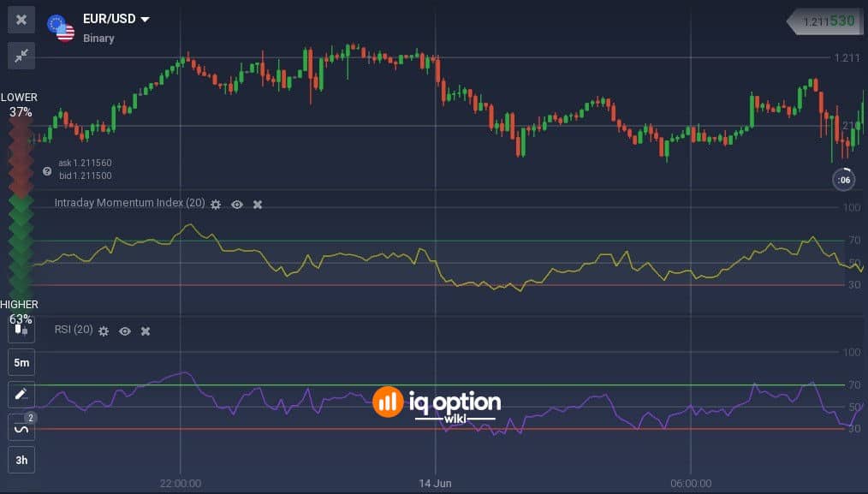
Task: Click the EUR/USD flag icon
Action: tap(61, 28)
